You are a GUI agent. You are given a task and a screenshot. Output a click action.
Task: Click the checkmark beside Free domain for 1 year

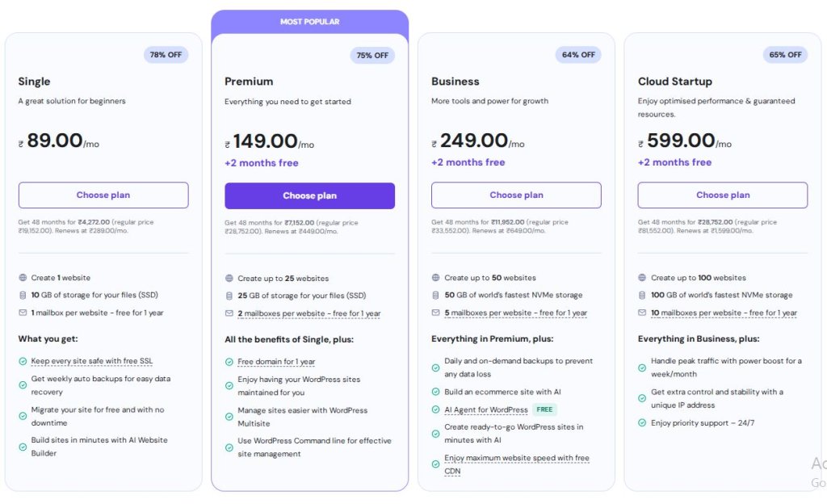(229, 362)
